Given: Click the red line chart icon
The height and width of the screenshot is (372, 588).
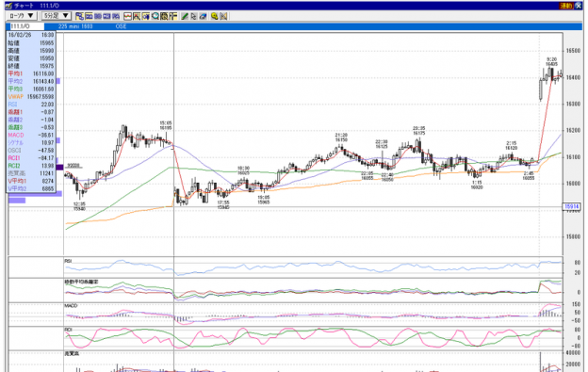Looking at the screenshot, I should pyautogui.click(x=127, y=16).
